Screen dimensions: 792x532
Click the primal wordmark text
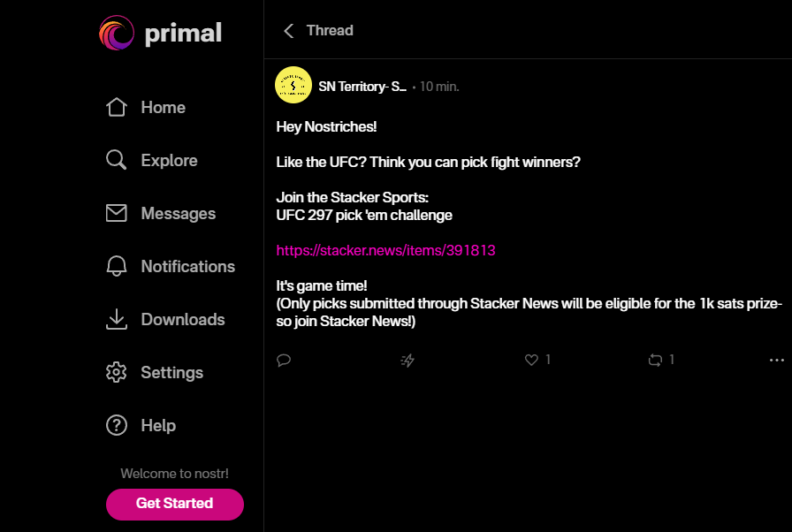click(183, 34)
